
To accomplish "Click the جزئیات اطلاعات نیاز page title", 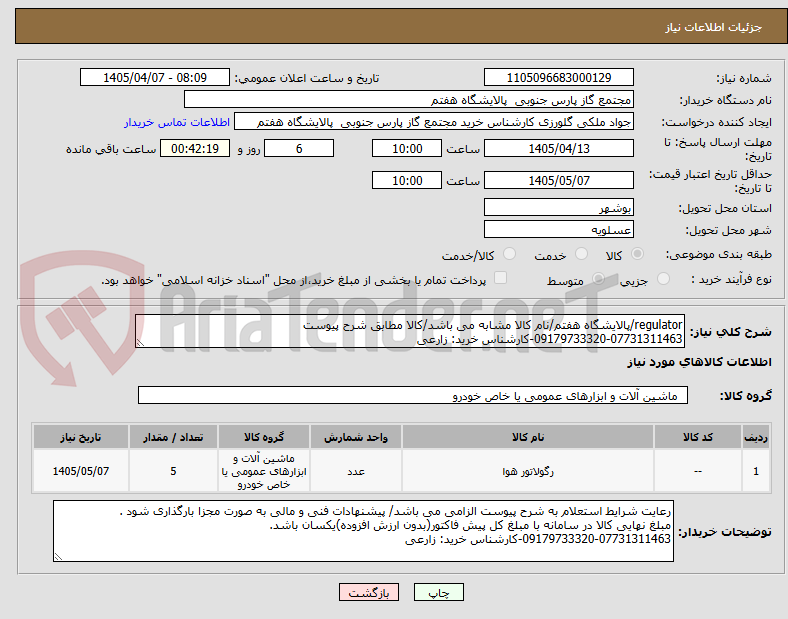I will coord(714,27).
